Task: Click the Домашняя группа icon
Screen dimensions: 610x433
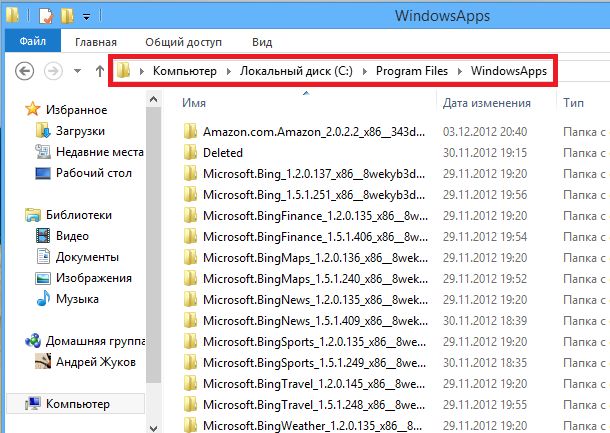Action: pyautogui.click(x=33, y=341)
